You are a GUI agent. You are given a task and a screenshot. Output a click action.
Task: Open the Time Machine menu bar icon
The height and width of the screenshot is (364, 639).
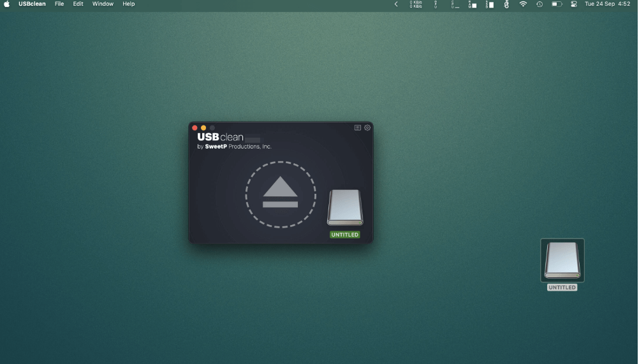(x=540, y=4)
